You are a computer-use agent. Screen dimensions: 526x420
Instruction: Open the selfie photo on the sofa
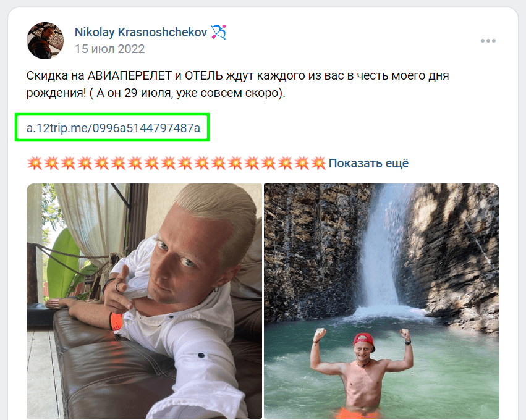(x=144, y=301)
